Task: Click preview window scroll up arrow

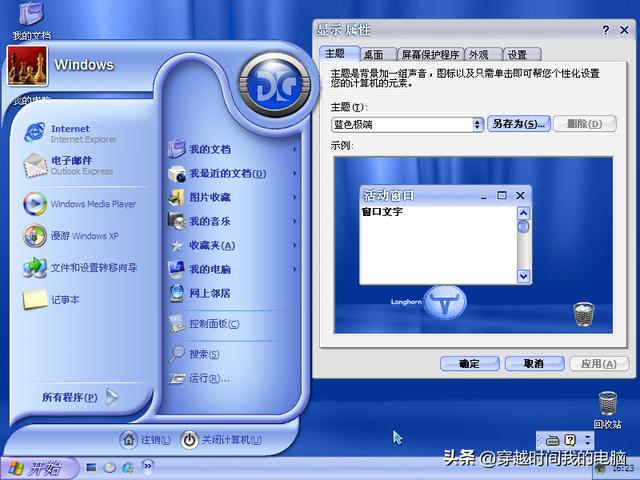Action: 523,213
